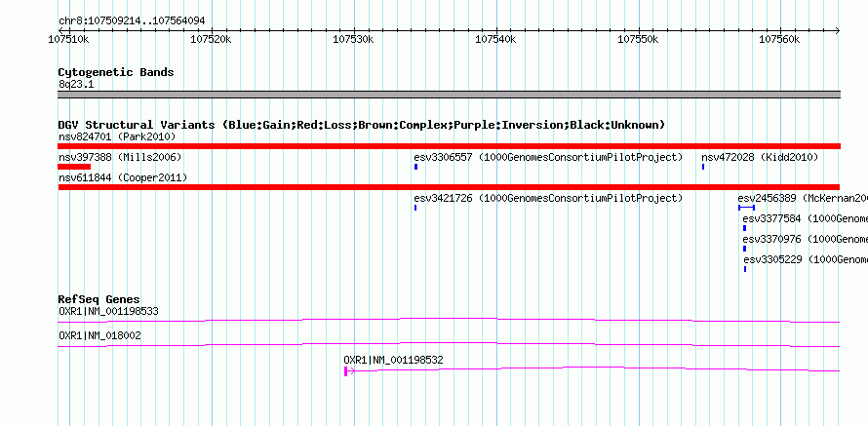Open the nsv472028 (Kidd2010) label
This screenshot has height=426, width=868.
[760, 158]
